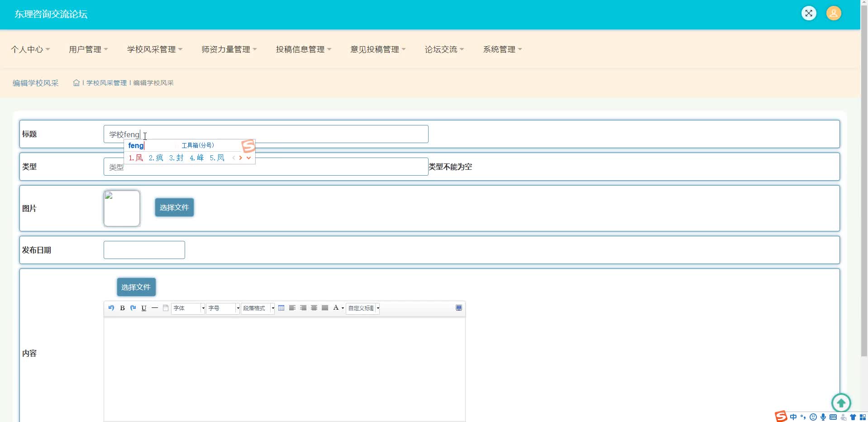Click 工具箱(分号) in candidate popup
This screenshot has width=868, height=422.
[x=198, y=145]
